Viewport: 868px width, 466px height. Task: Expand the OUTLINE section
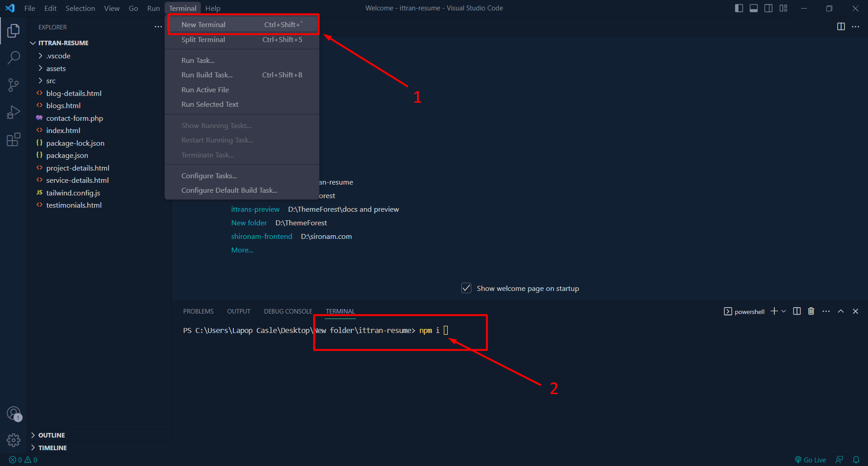[52, 435]
